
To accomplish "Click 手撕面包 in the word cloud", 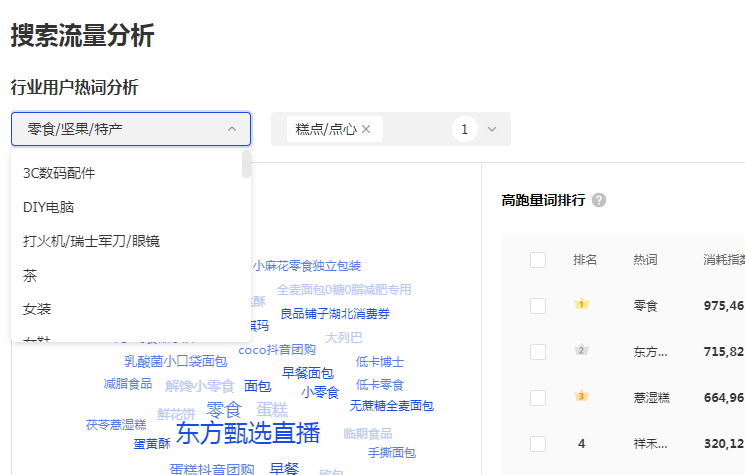I will click(x=392, y=453).
